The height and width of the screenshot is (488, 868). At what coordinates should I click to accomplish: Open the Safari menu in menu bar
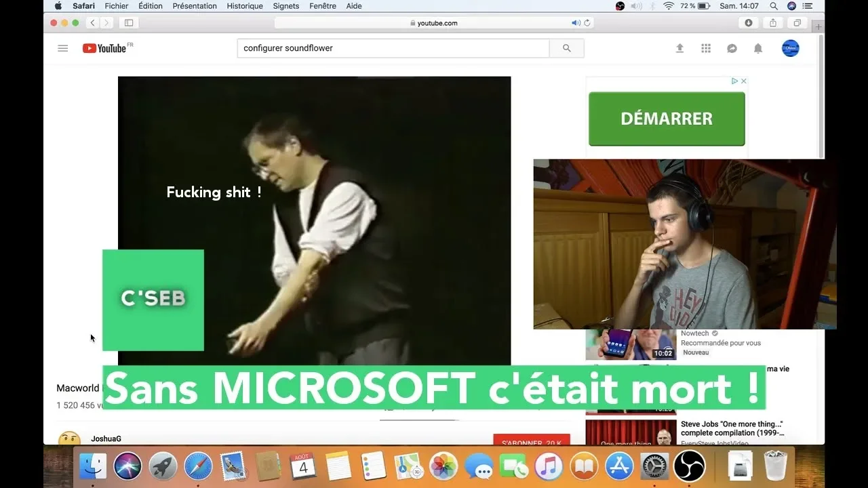(84, 6)
